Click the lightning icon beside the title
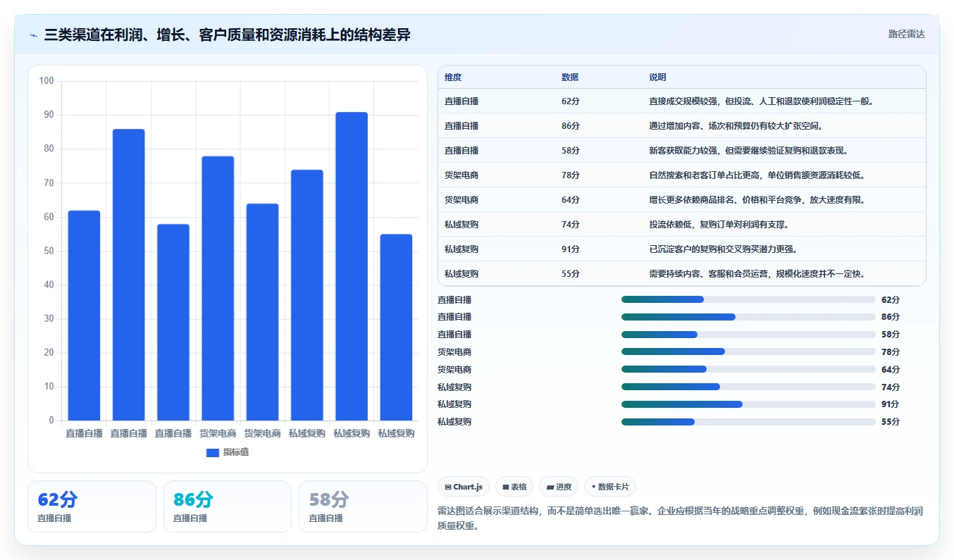954x560 pixels. [33, 35]
